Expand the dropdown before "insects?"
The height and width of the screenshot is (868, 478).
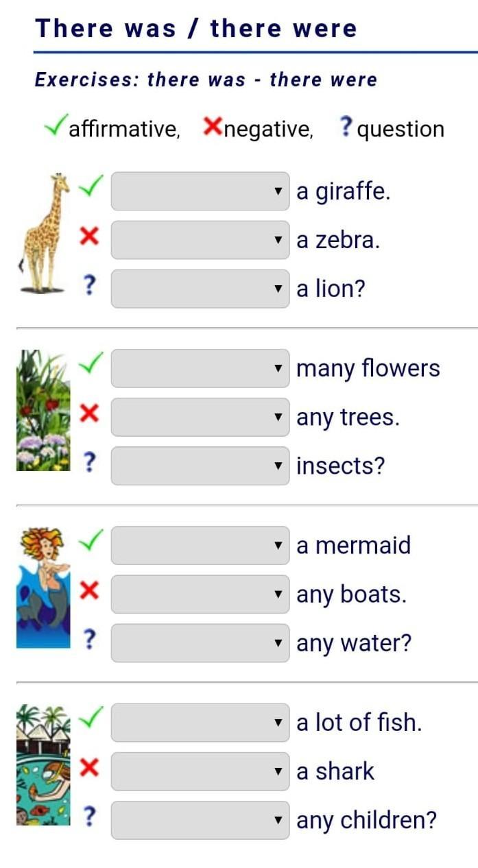pos(200,466)
